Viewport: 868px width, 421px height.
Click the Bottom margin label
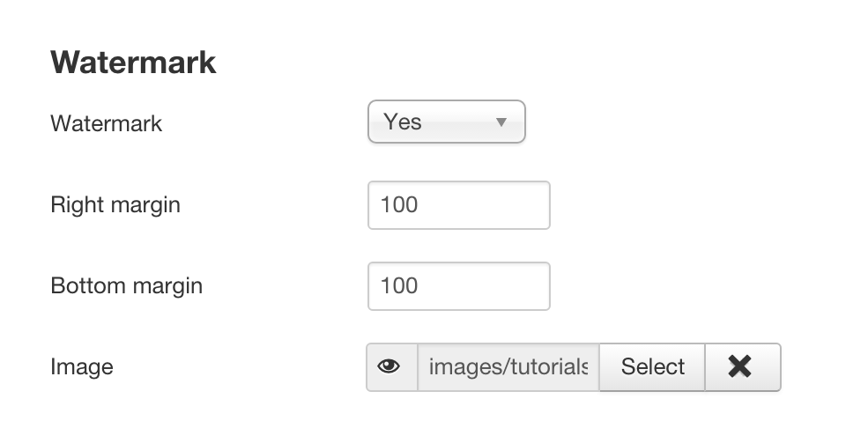pos(126,286)
